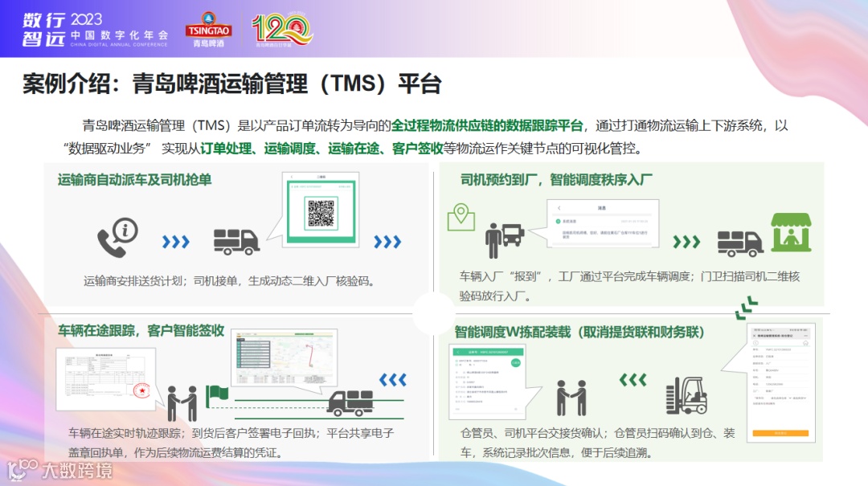Click the truck icon beside the QR screenshot
868x486 pixels.
pos(236,242)
